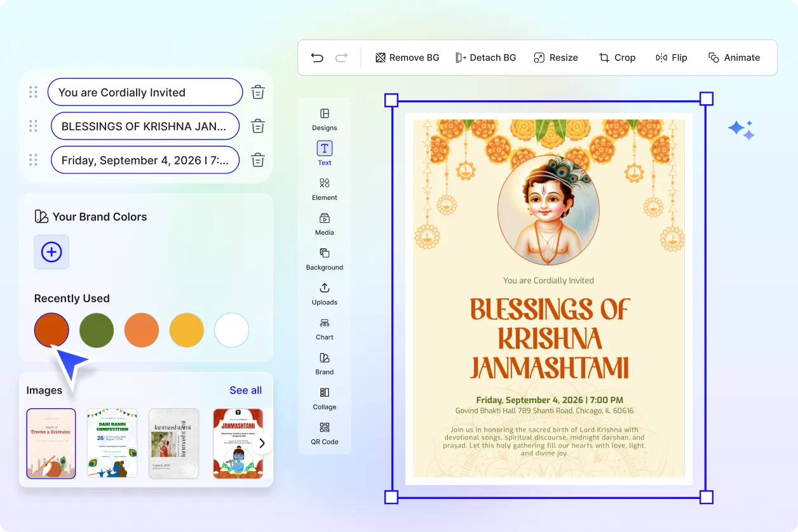The height and width of the screenshot is (532, 798).
Task: Delete the 'Friday, September 4' text row
Action: [x=257, y=160]
